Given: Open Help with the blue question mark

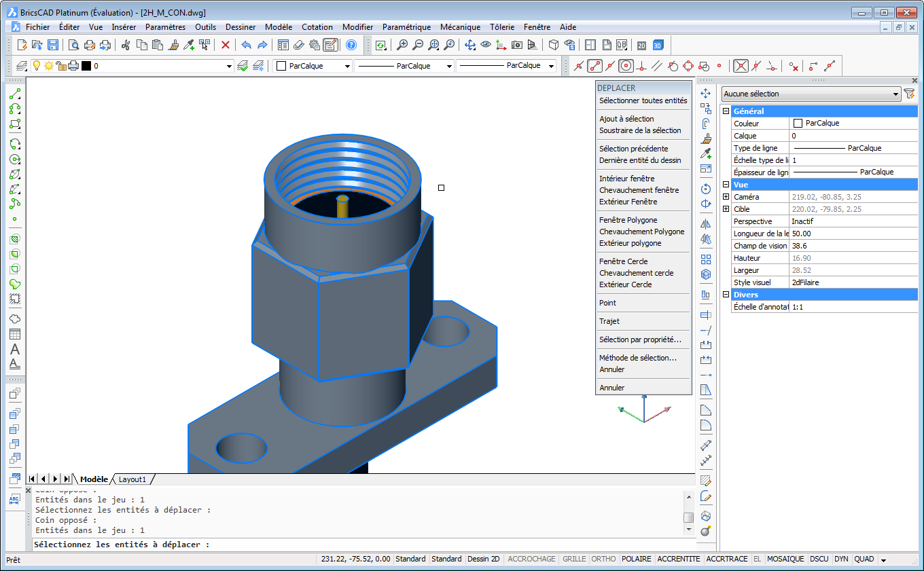Looking at the screenshot, I should click(351, 45).
